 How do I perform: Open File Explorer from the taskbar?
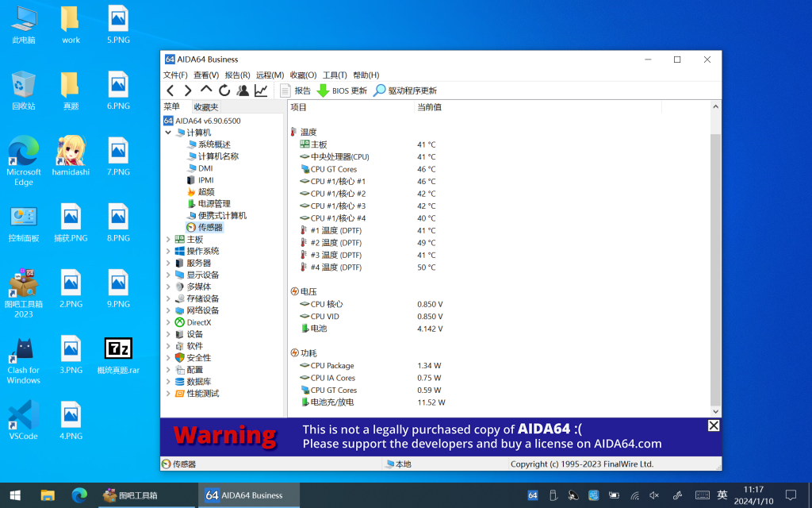48,495
